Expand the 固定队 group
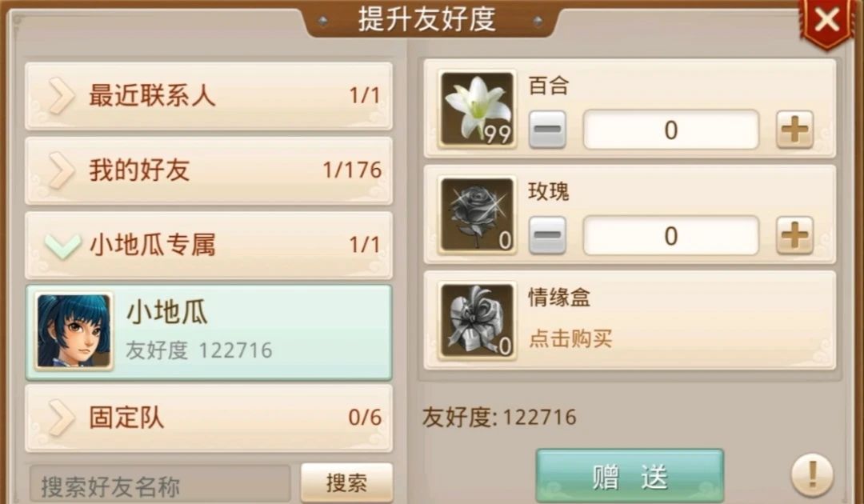The image size is (864, 504). (209, 418)
